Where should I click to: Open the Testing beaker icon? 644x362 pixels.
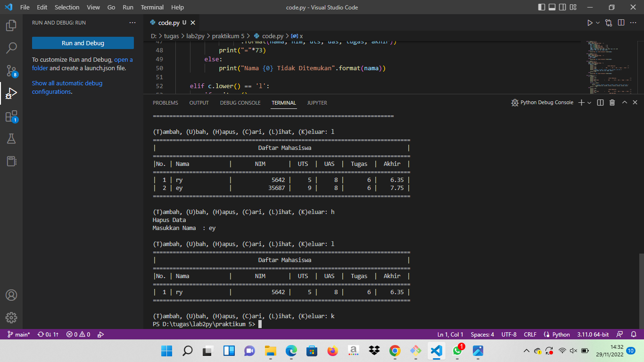11,139
